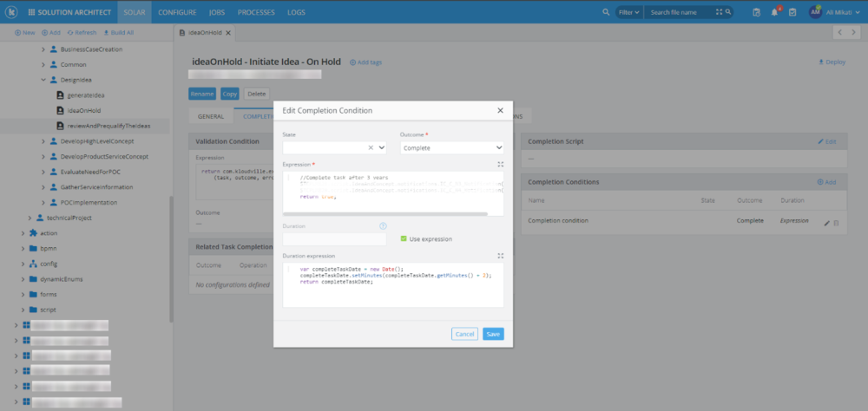This screenshot has width=868, height=411.
Task: Collapse the DesignIdea tree node
Action: [43, 80]
